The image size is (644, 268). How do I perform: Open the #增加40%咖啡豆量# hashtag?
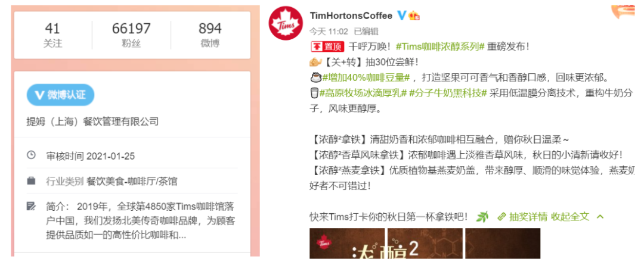click(x=366, y=77)
